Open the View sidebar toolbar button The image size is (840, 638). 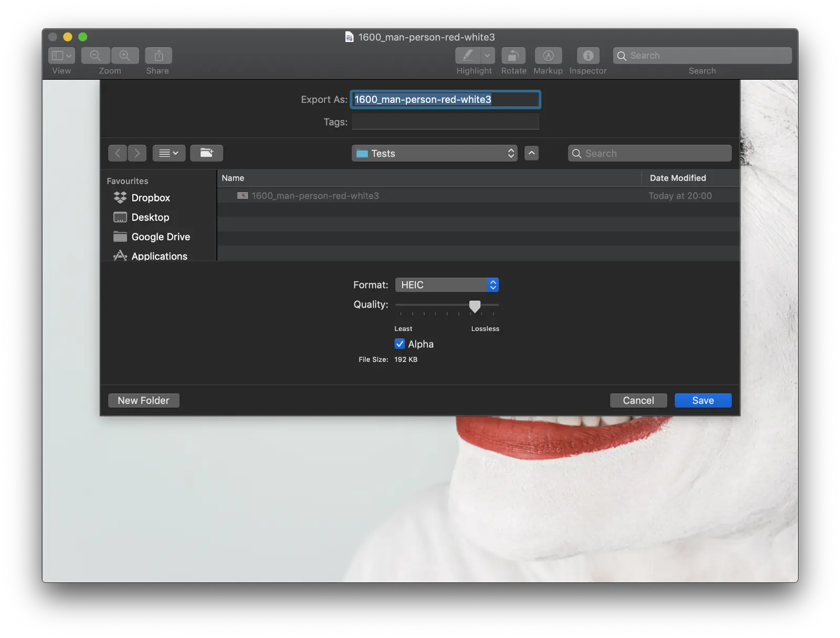click(x=61, y=56)
